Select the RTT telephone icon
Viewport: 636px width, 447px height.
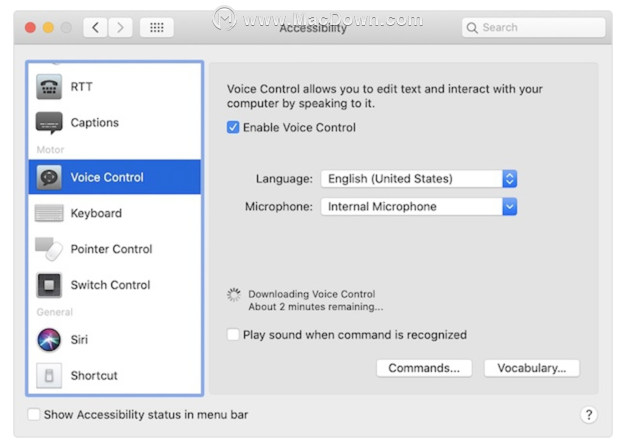pos(49,86)
